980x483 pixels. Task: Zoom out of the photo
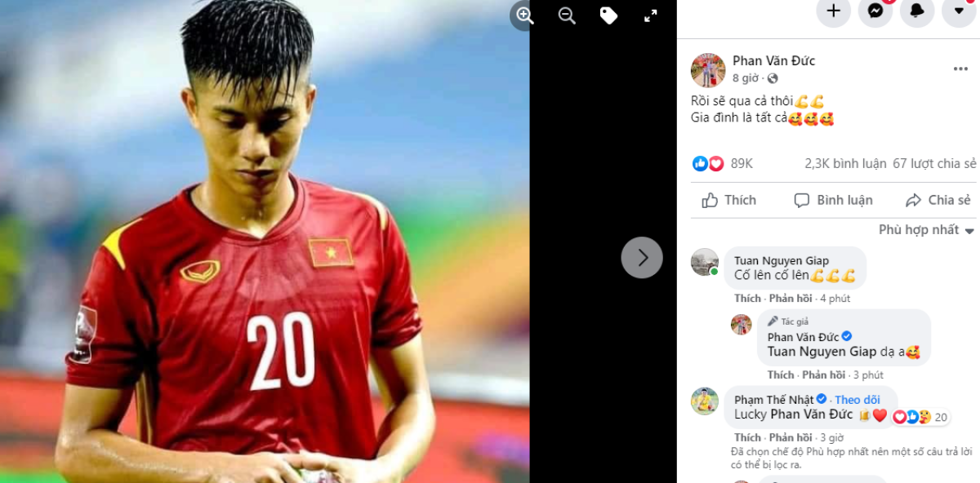pyautogui.click(x=567, y=16)
